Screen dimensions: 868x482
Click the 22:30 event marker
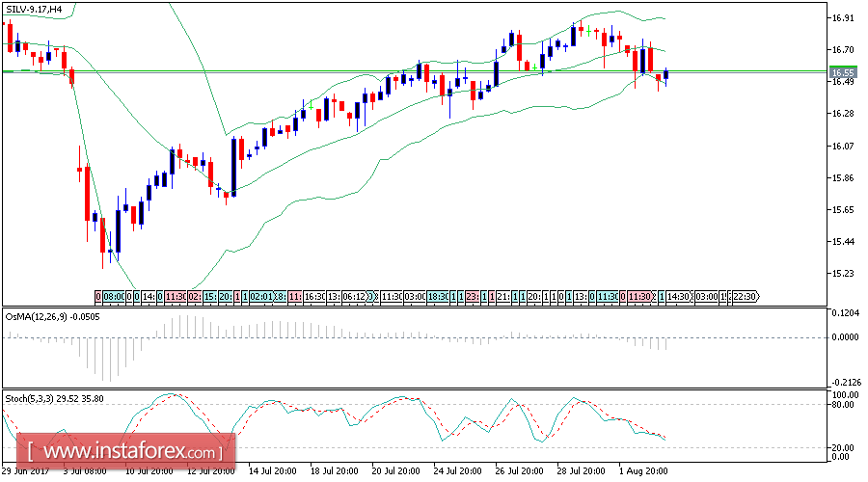[x=744, y=297]
